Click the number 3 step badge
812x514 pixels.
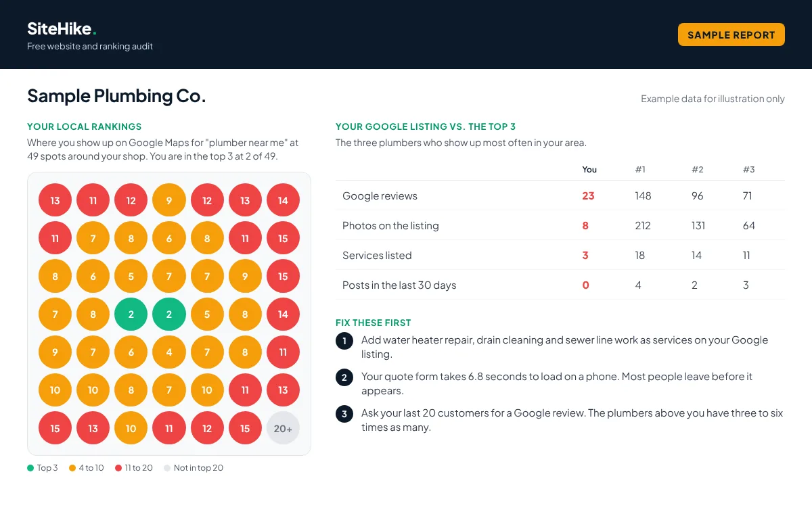click(x=344, y=414)
